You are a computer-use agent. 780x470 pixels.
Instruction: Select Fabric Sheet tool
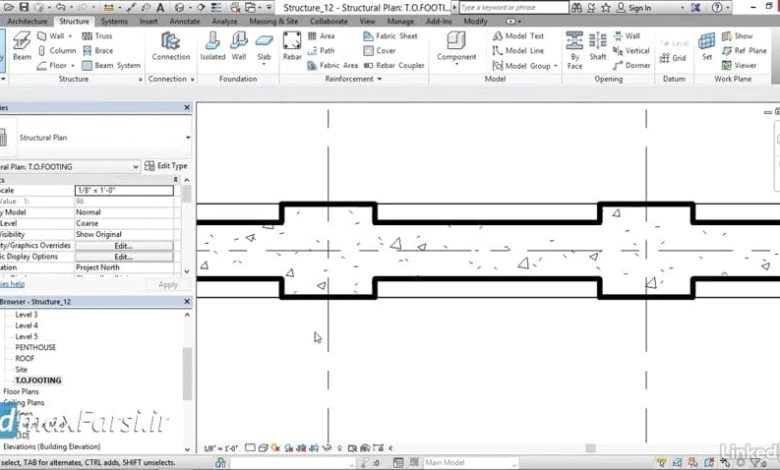[390, 36]
